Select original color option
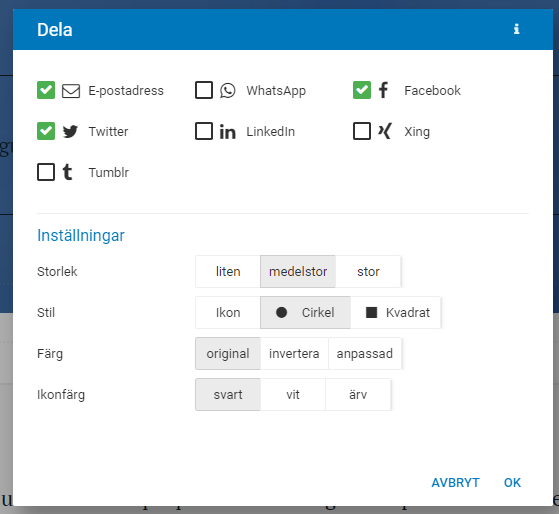The image size is (559, 514). pyautogui.click(x=228, y=354)
